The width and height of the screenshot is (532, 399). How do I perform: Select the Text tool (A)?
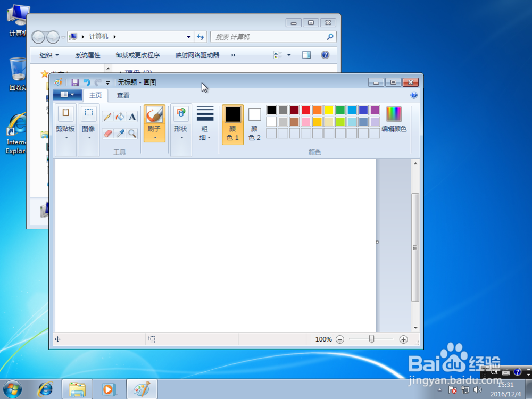[x=132, y=117]
